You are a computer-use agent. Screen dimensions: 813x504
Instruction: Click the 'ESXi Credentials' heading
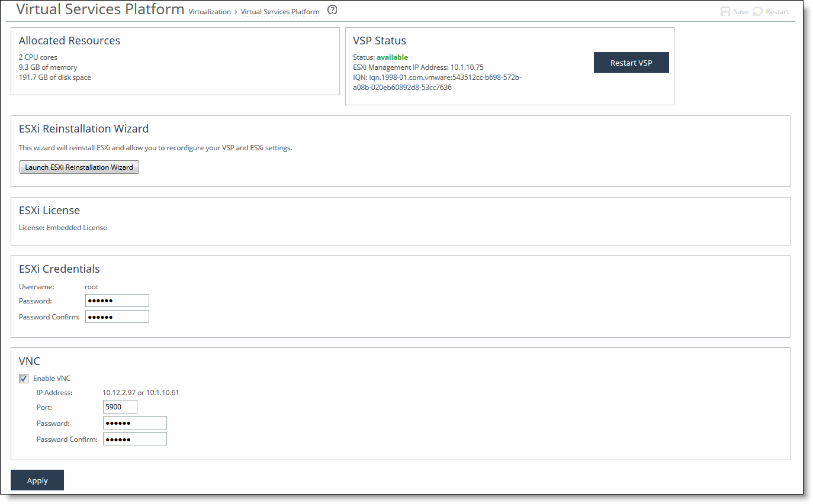click(x=59, y=269)
